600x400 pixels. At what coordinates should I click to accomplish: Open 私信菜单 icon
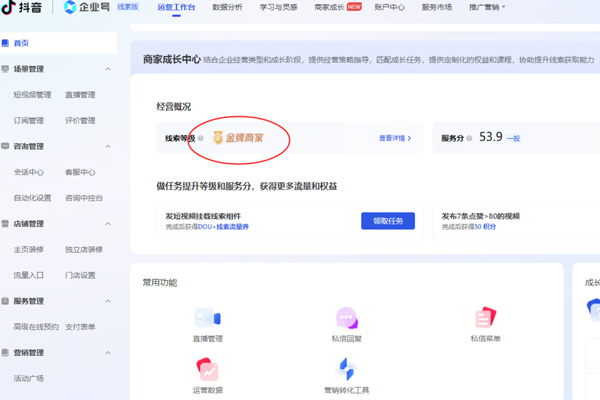click(x=485, y=317)
